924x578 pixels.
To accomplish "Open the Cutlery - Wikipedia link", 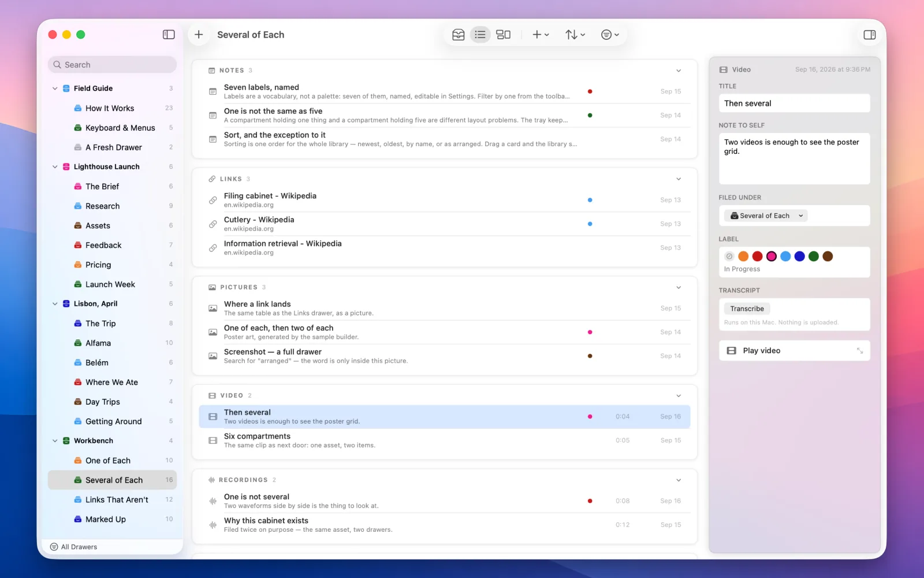I will click(x=445, y=224).
